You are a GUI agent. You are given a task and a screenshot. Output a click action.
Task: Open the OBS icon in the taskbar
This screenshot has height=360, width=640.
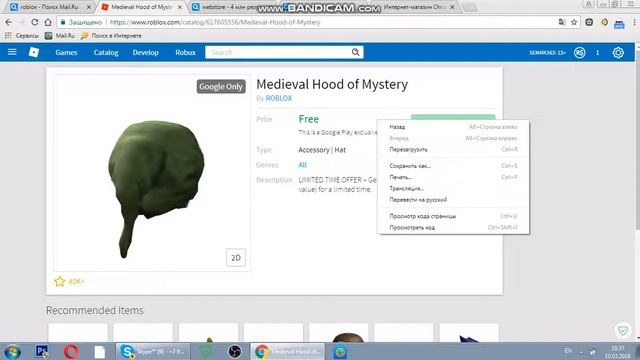(235, 351)
